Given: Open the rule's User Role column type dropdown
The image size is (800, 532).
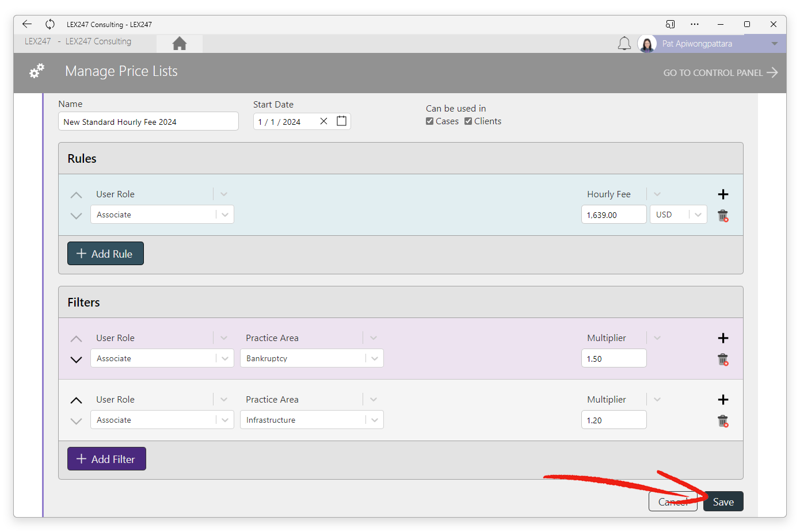Looking at the screenshot, I should 224,194.
